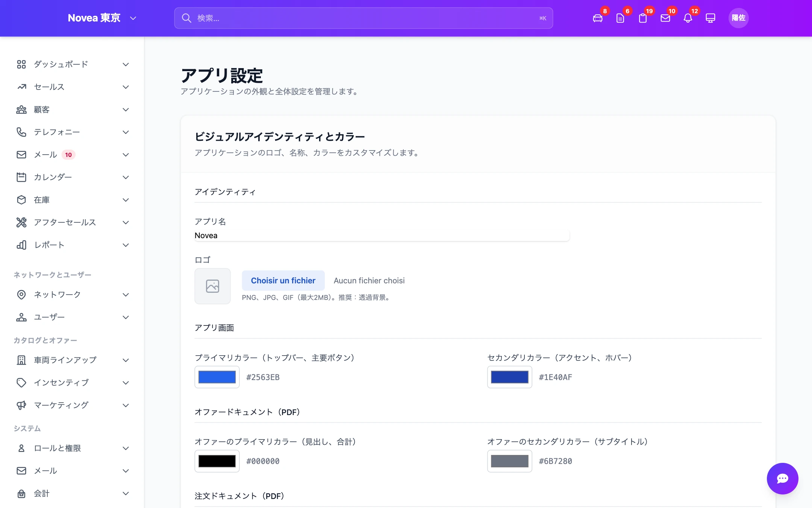Pick the secondary color swatch #1E40AF
Image resolution: width=812 pixels, height=508 pixels.
pyautogui.click(x=510, y=377)
